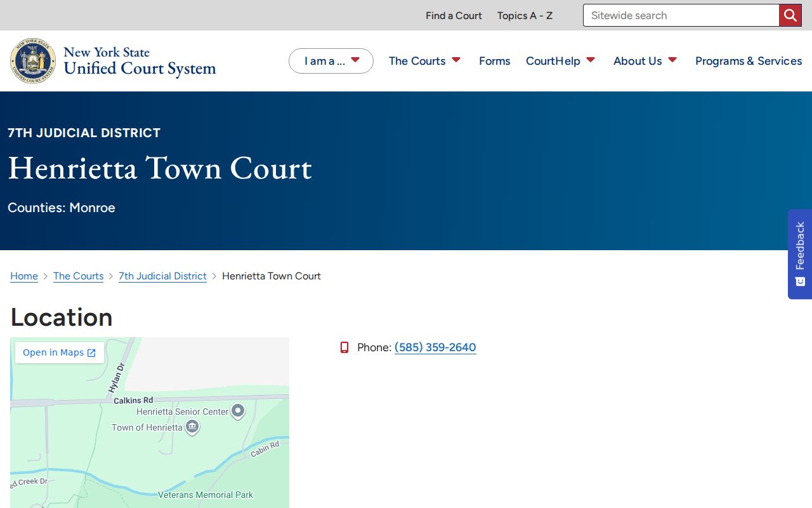Click the Location section heading
The height and width of the screenshot is (508, 812).
point(62,317)
